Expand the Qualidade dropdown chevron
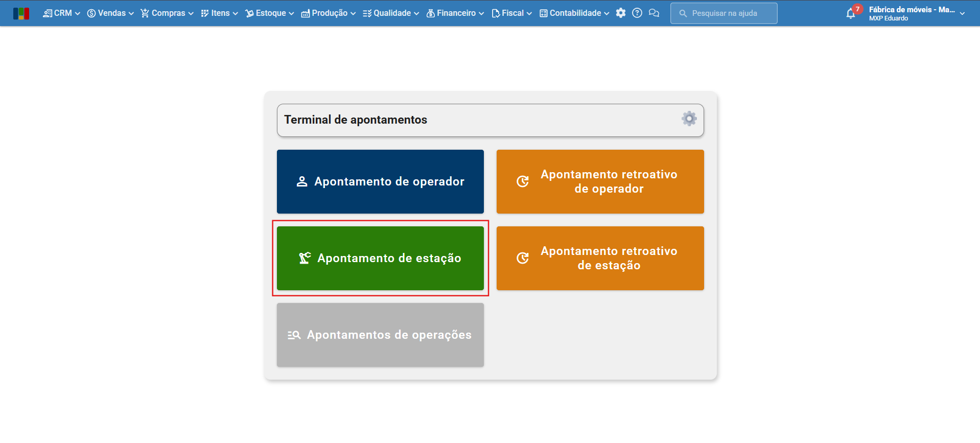 [416, 14]
